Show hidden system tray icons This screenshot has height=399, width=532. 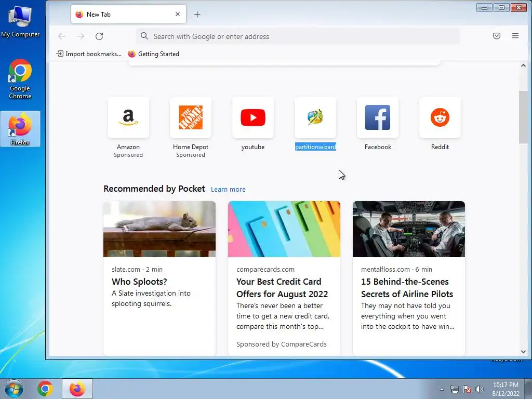pos(442,389)
